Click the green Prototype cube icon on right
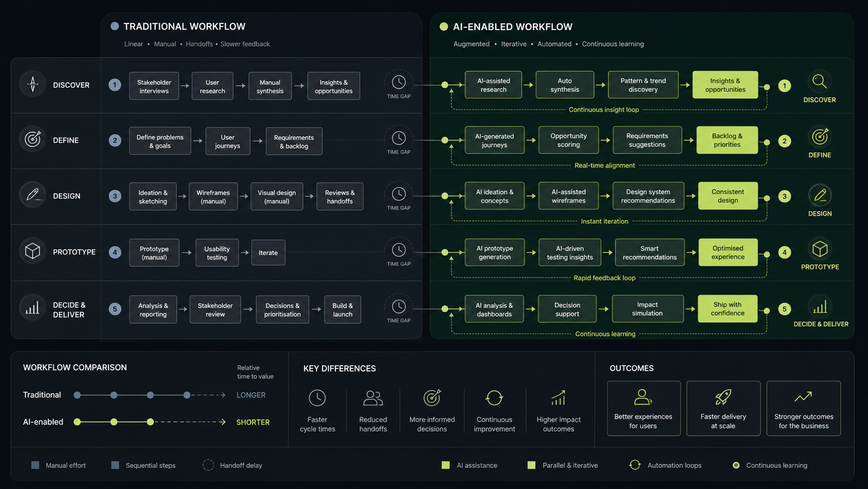This screenshot has height=489, width=868. [x=820, y=249]
